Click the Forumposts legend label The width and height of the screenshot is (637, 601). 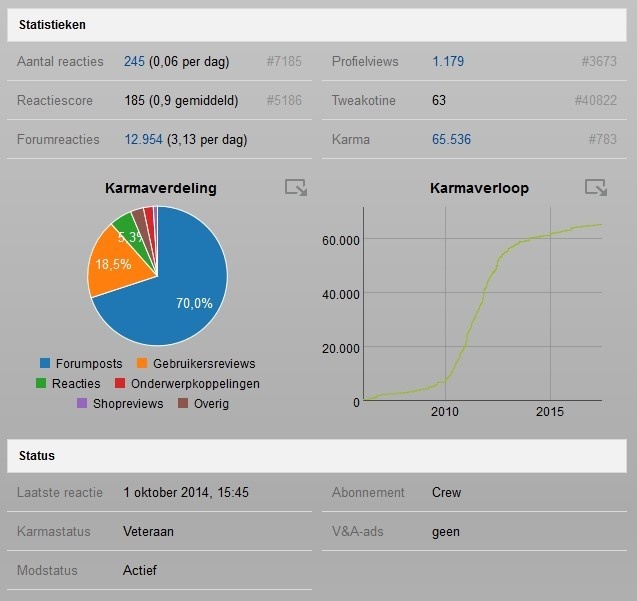tap(89, 363)
